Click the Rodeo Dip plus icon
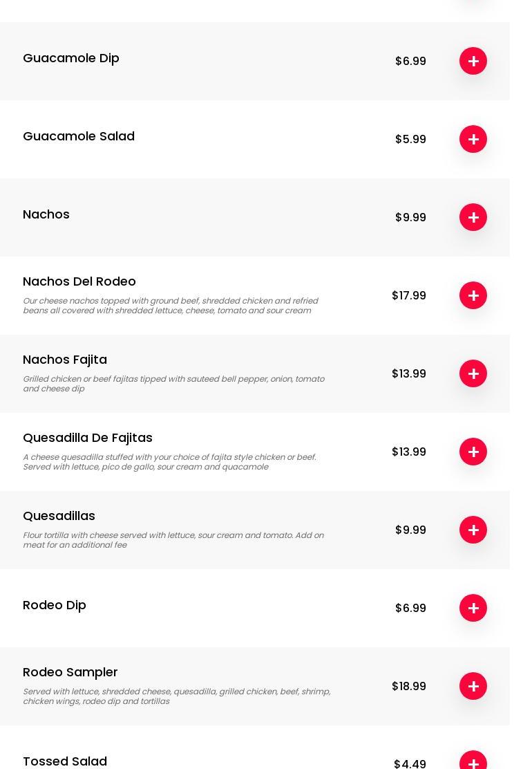Viewport: 532px width, 769px height. click(x=473, y=608)
